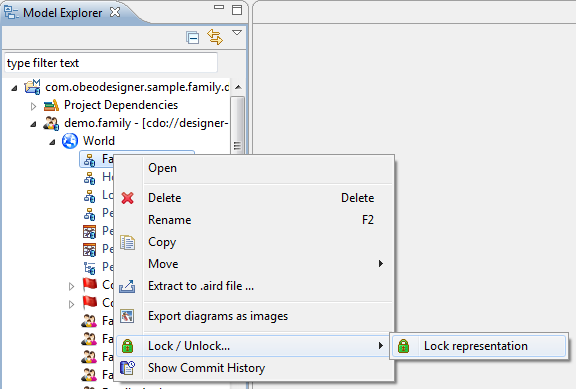Maximize the Model Explorer panel
Viewport: 576px width, 389px height.
237,10
